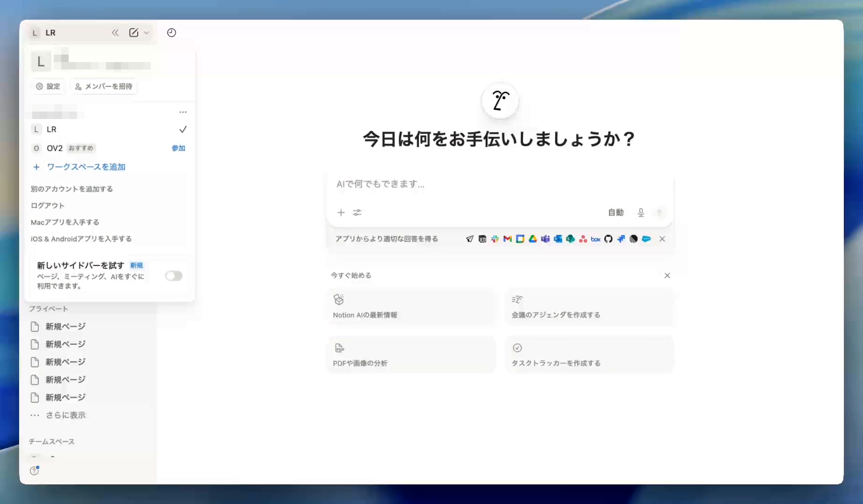Click the AIで何でもできます input field
Image resolution: width=863 pixels, height=504 pixels.
[x=500, y=184]
